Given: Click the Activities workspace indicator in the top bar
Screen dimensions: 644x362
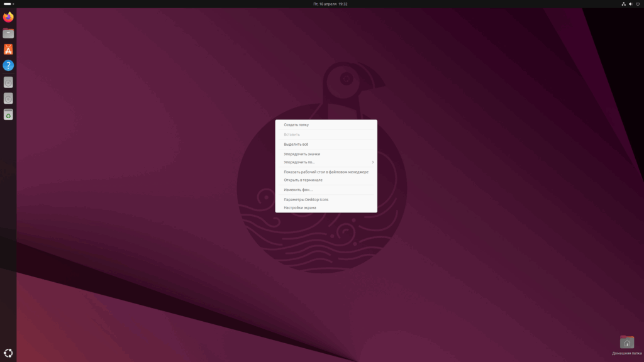Looking at the screenshot, I should click(9, 4).
